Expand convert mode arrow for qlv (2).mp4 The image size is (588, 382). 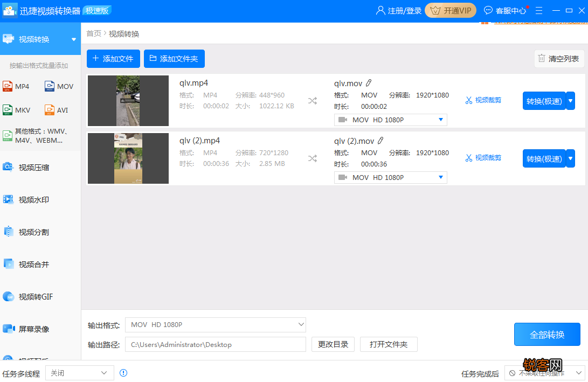tap(570, 158)
